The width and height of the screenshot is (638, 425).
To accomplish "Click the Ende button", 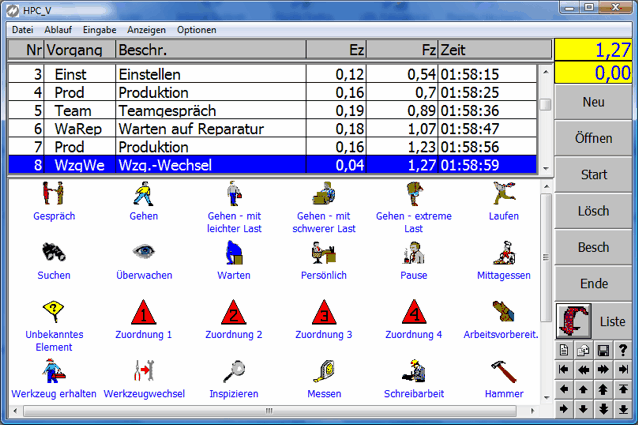I will point(594,284).
